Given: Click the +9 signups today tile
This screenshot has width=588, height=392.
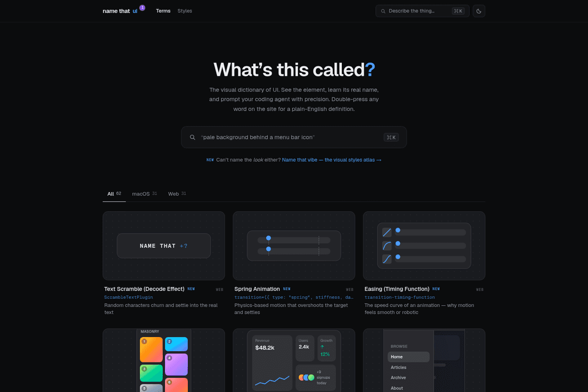Looking at the screenshot, I should tap(315, 377).
